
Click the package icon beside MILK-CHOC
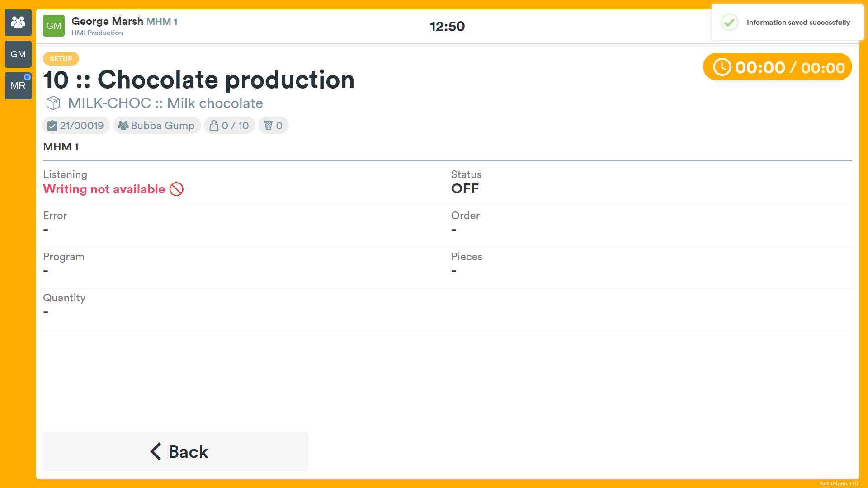coord(53,103)
